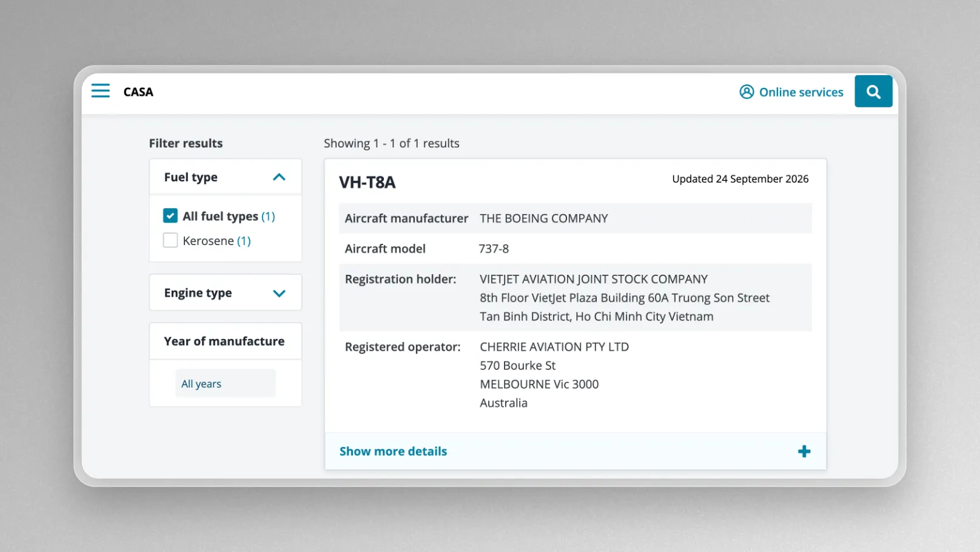Click the Fuel type heading label
Screen dimensions: 980x552
[190, 177]
